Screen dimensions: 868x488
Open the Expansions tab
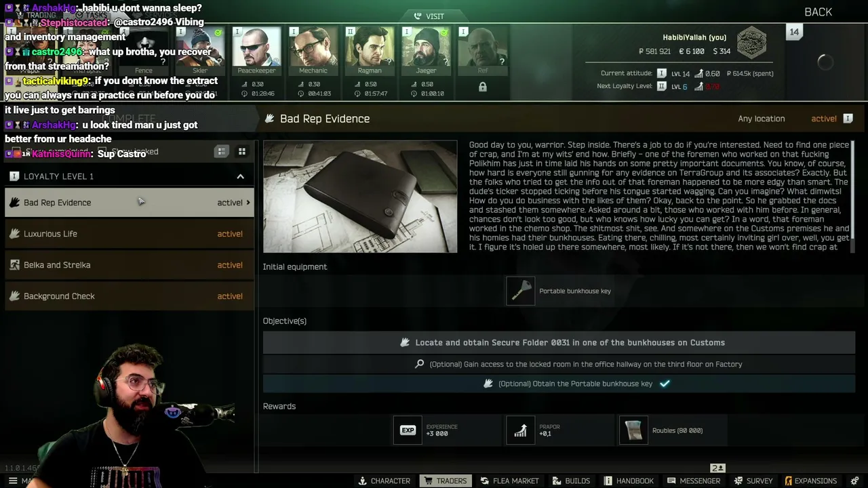coord(810,481)
